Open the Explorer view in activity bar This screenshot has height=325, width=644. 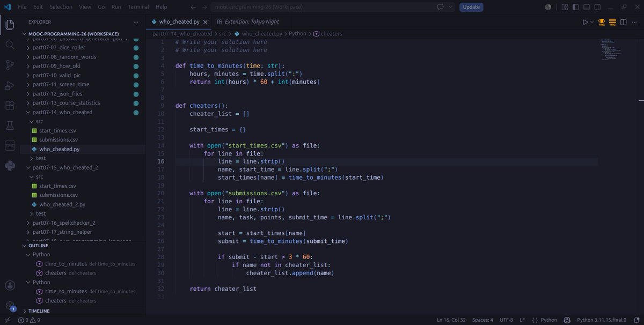10,25
